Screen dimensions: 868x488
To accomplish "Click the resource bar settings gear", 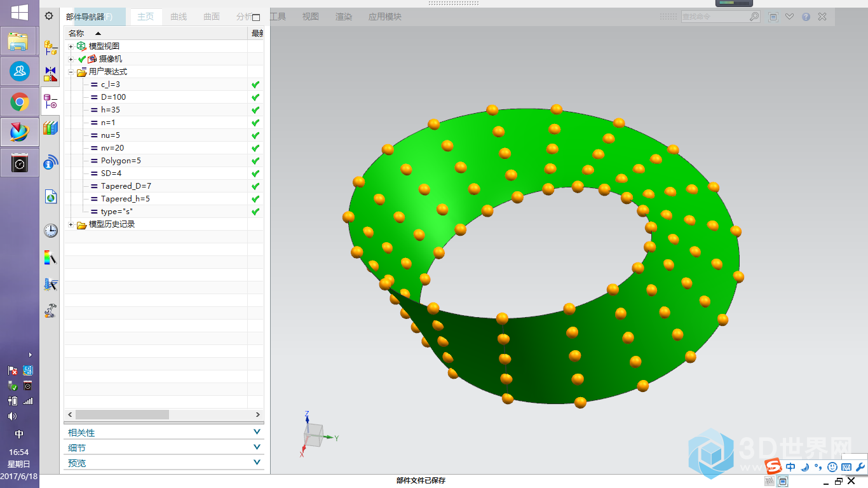I will (x=49, y=16).
